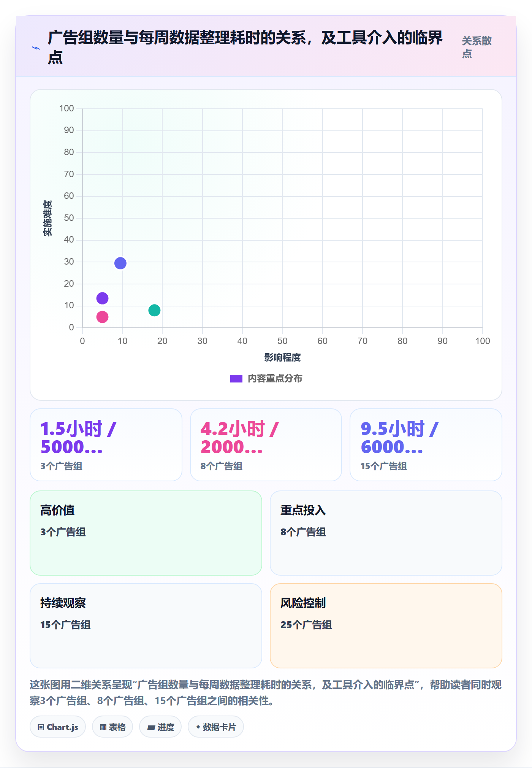Select the 表格 tag chip
The image size is (532, 768).
[112, 727]
